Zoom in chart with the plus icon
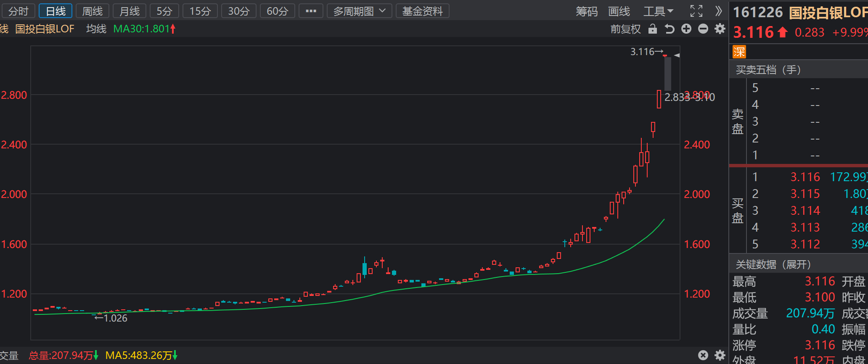 pos(686,29)
